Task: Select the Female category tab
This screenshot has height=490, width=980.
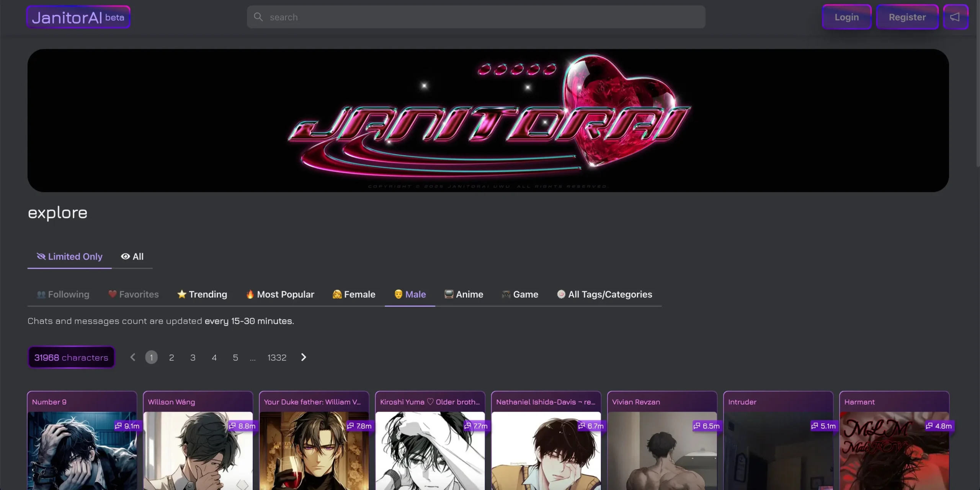Action: click(x=354, y=295)
